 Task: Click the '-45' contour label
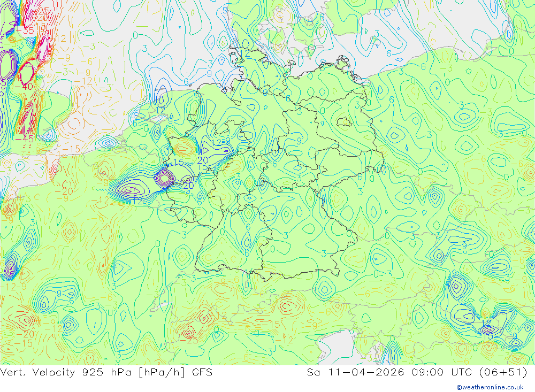coord(24,139)
